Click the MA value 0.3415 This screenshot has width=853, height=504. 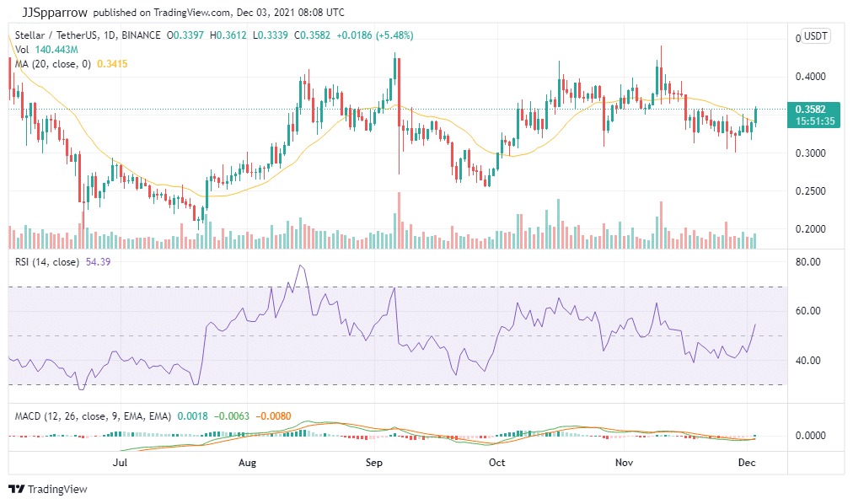click(x=112, y=63)
